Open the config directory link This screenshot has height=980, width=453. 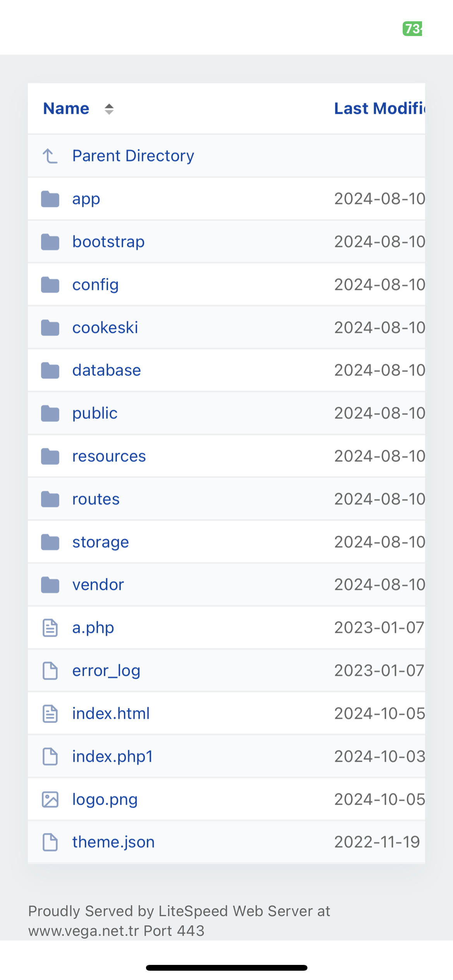(95, 285)
